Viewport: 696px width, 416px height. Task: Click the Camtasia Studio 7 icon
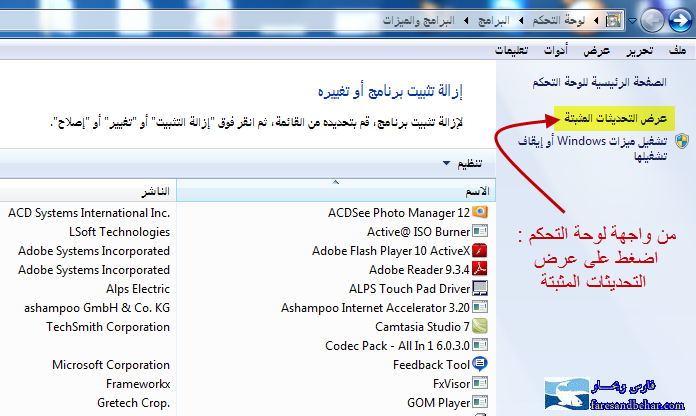point(480,327)
